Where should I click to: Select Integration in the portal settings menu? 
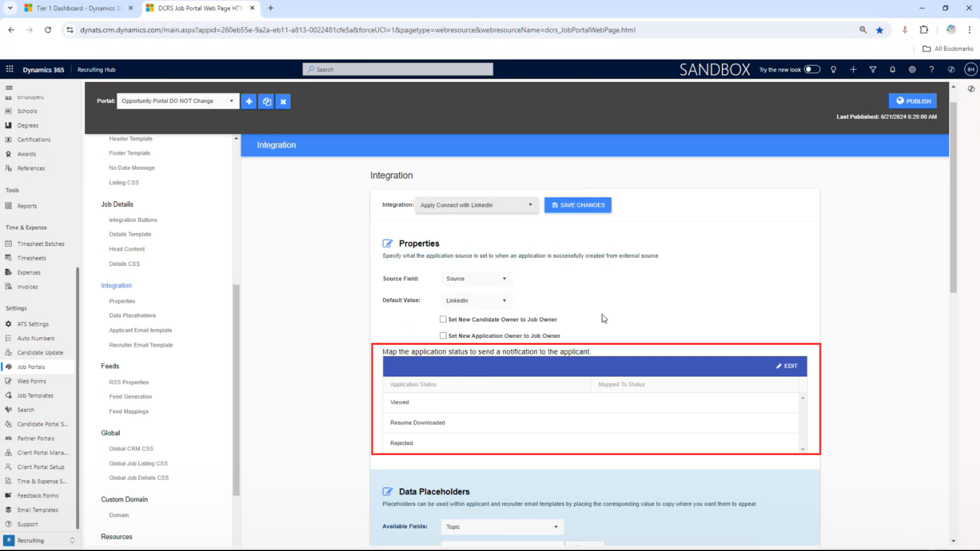[x=116, y=286]
